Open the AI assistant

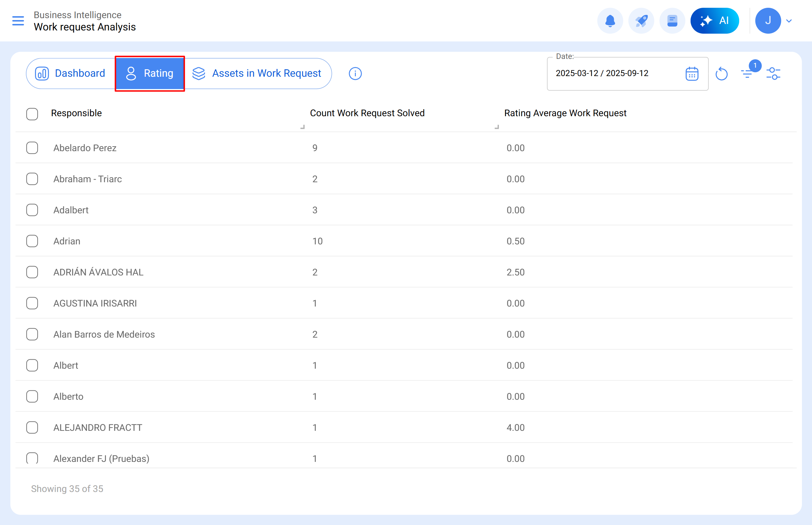point(715,20)
